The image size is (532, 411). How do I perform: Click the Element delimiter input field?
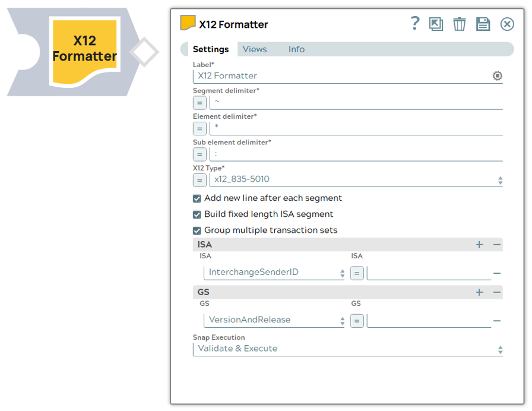tap(356, 128)
